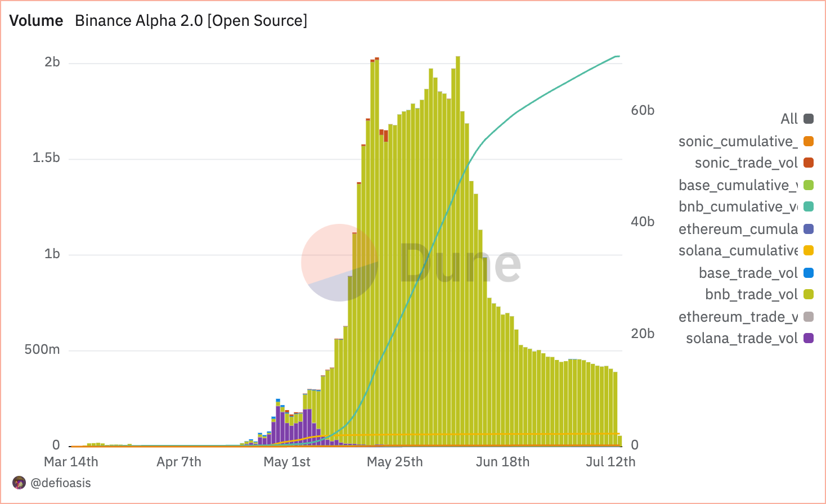Click the 2b left axis label
This screenshot has height=504, width=826.
click(52, 62)
